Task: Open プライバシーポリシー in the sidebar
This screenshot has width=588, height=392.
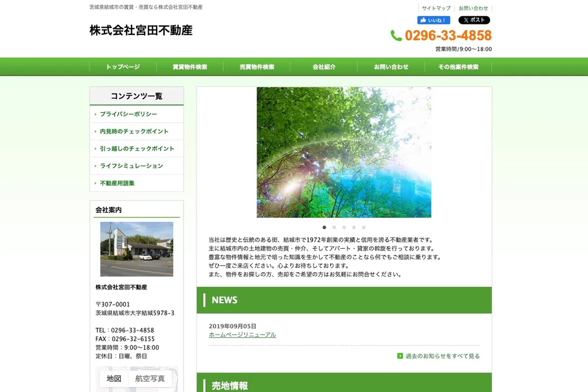Action: (x=128, y=114)
